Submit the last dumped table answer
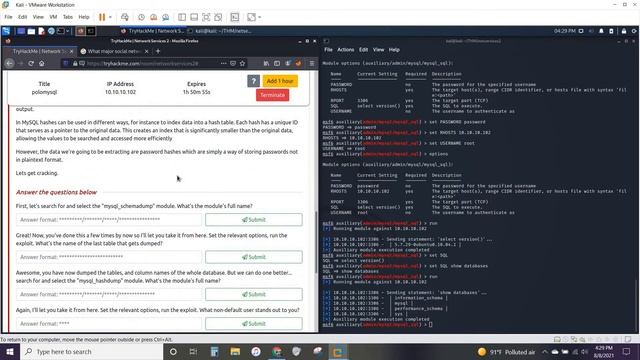Viewport: 640px width, 360px height. [x=254, y=257]
